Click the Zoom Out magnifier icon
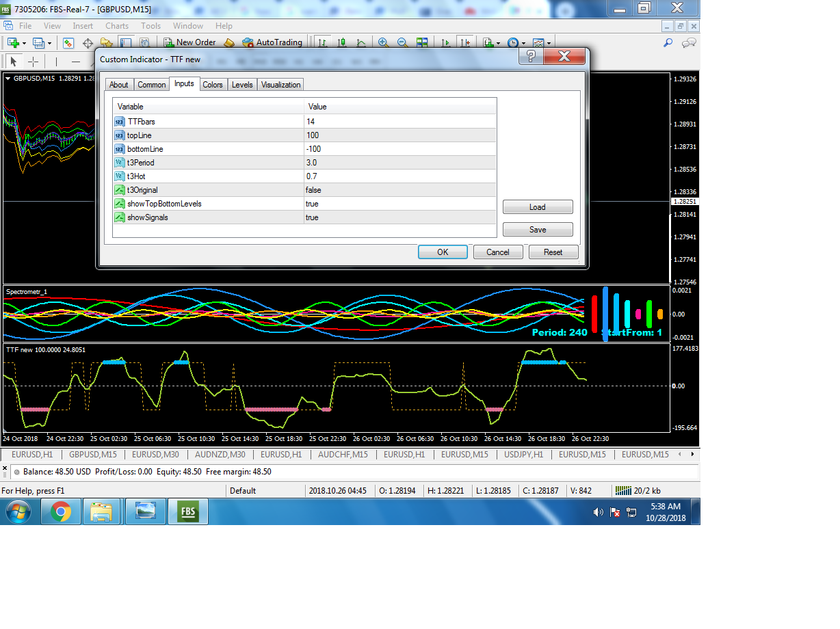840x629 pixels. [402, 42]
